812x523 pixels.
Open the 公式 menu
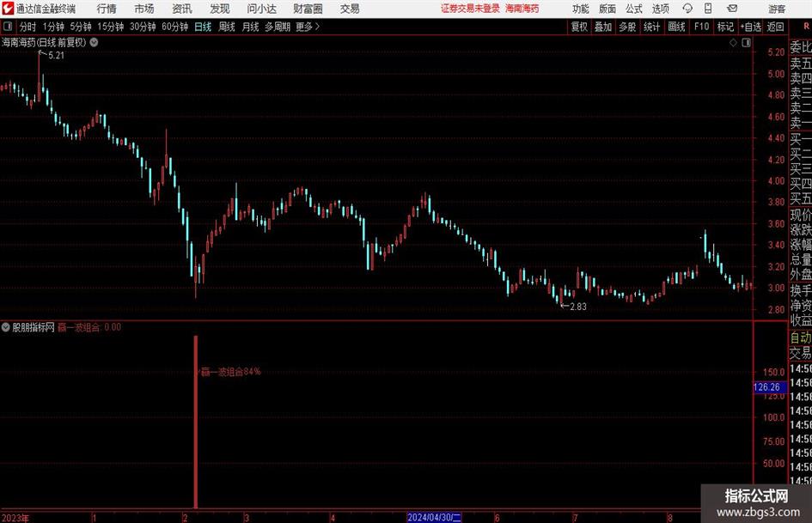(634, 9)
